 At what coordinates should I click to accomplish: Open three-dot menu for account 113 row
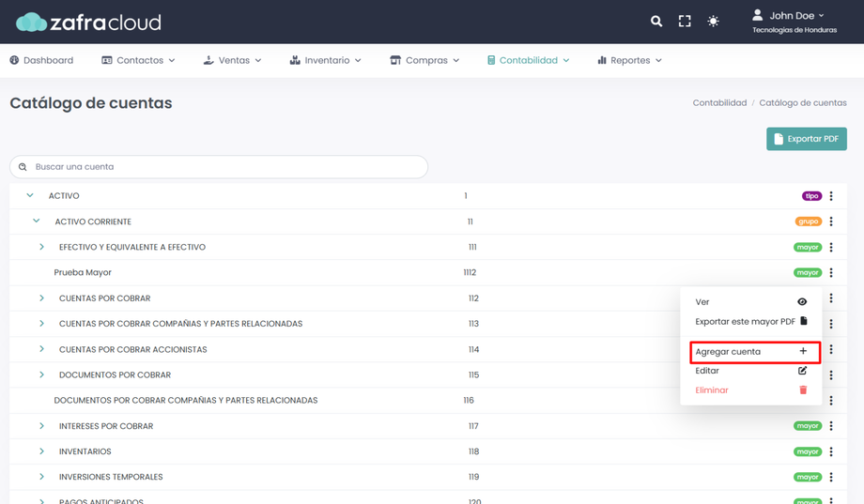point(831,324)
